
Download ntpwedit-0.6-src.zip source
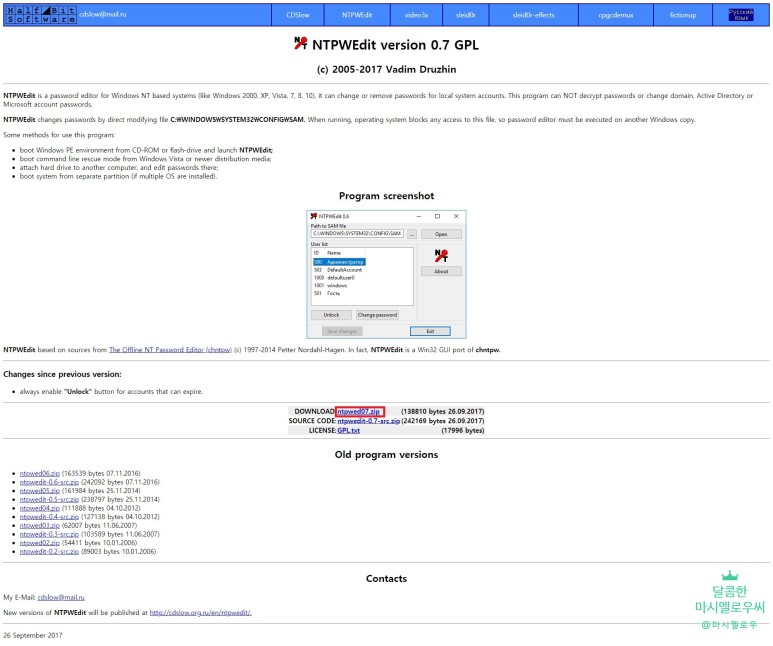point(49,482)
